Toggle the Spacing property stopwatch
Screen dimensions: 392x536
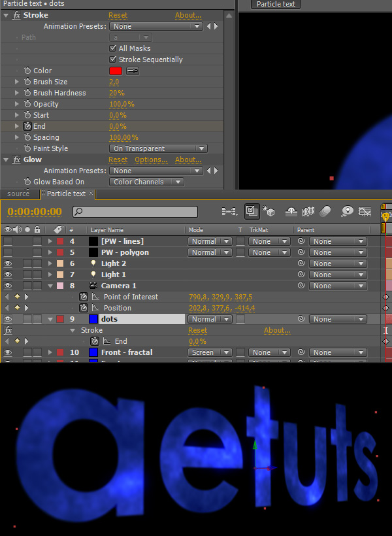(x=27, y=137)
